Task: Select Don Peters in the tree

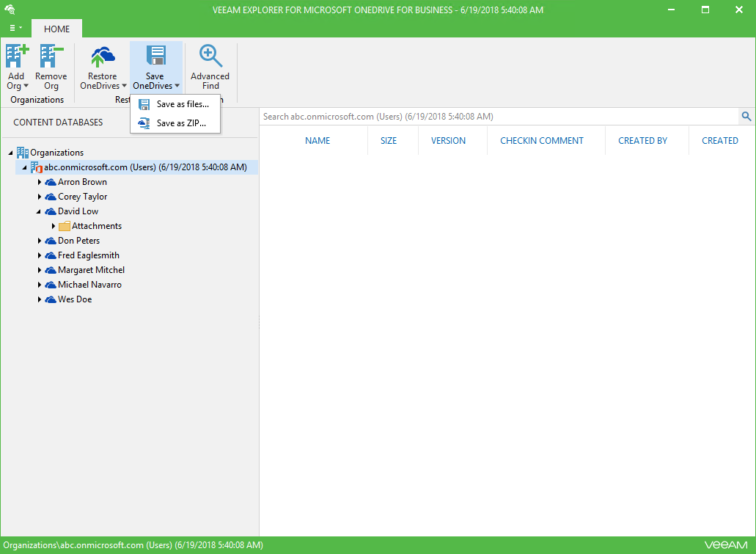Action: tap(78, 241)
